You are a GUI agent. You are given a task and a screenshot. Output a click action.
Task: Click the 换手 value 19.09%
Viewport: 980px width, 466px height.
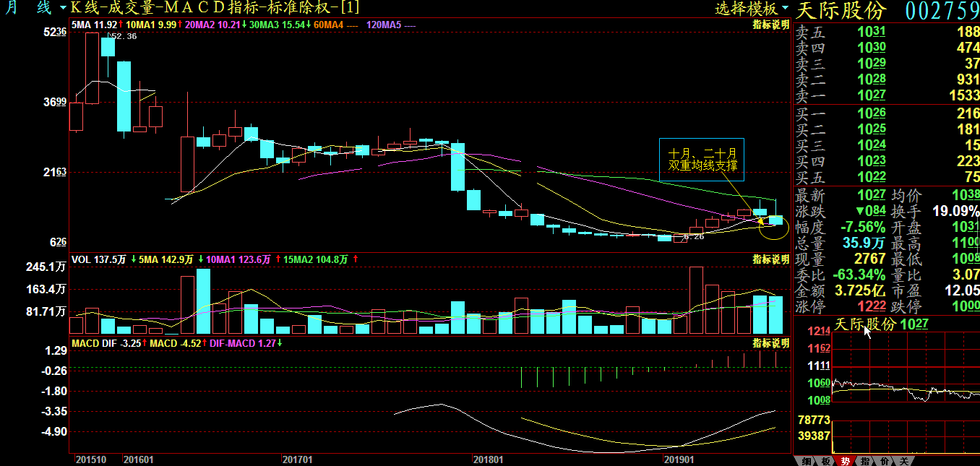[955, 211]
